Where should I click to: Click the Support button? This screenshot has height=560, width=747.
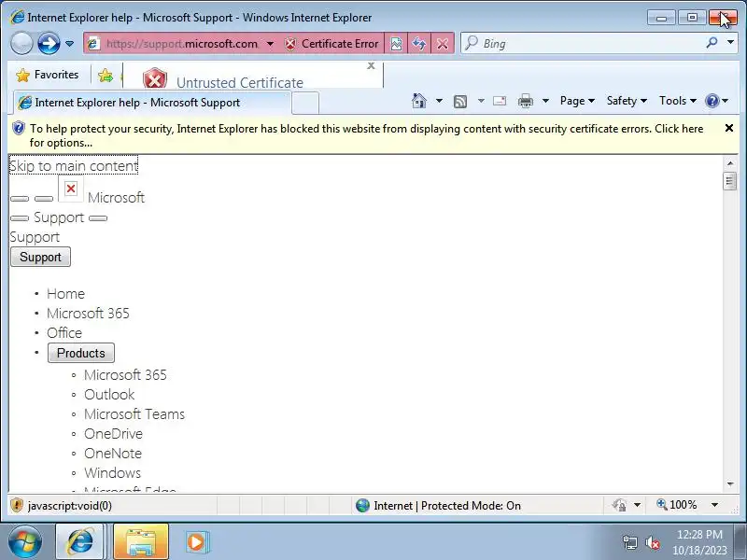40,258
